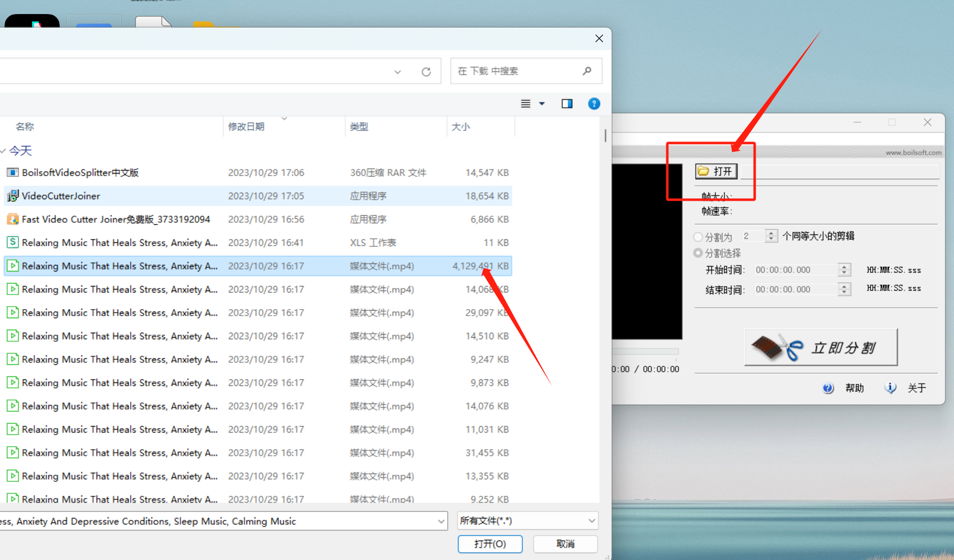Screen dimensions: 954x560
Task: Click the about info icon in splitter
Action: [890, 388]
